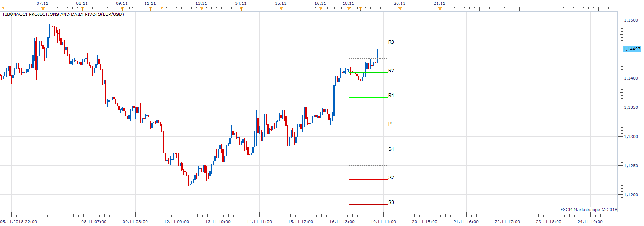Screen dimensions: 644x226
Task: Click the orange day marker under 08.11
Action: [82, 9]
